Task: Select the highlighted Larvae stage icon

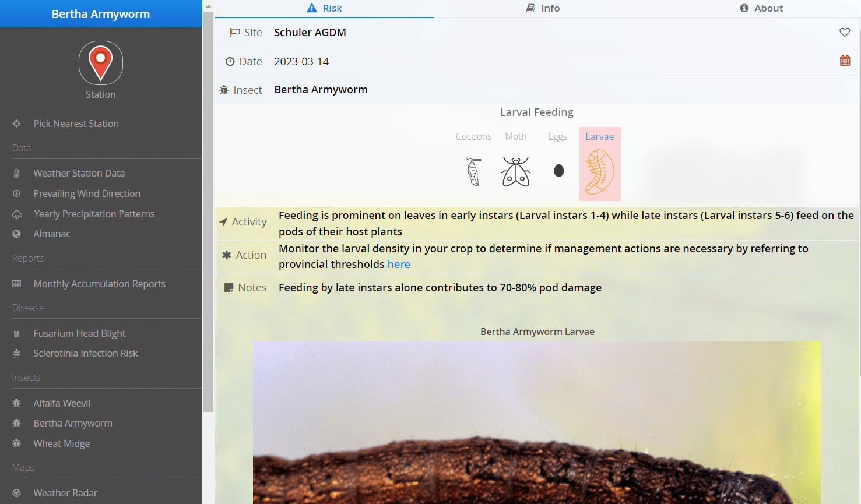Action: point(600,172)
